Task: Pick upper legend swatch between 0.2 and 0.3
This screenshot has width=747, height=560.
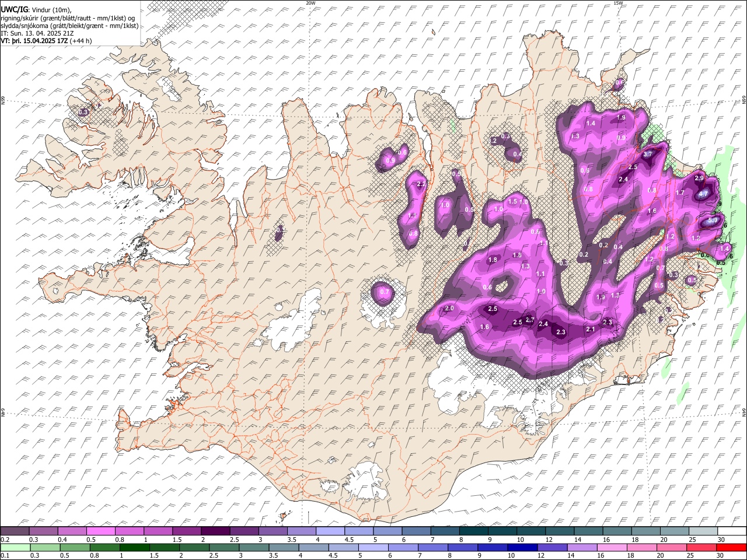Action: pyautogui.click(x=15, y=531)
